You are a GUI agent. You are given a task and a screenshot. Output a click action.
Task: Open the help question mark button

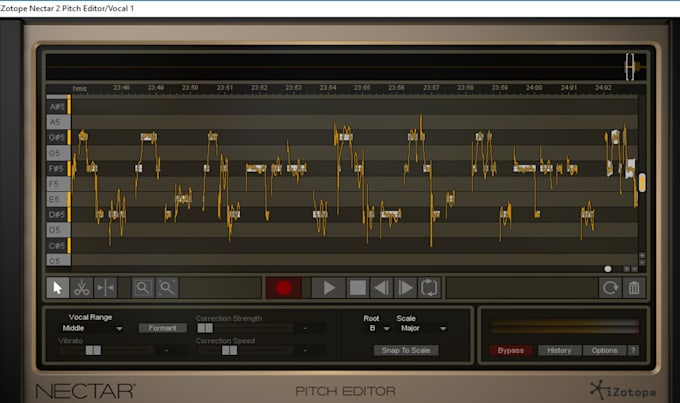click(x=633, y=350)
